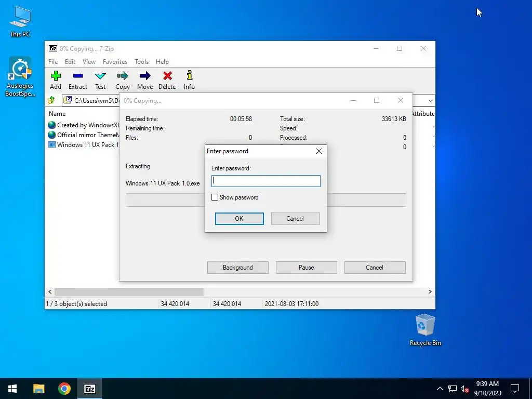532x399 pixels.
Task: Click the Background button in copying dialog
Action: (x=238, y=268)
